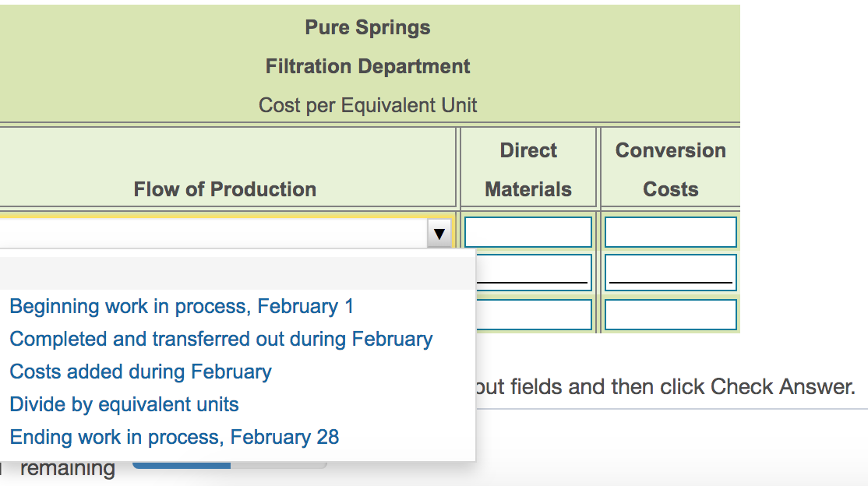Select the blank option in the dropdown list
This screenshot has height=486, width=868.
click(x=234, y=273)
